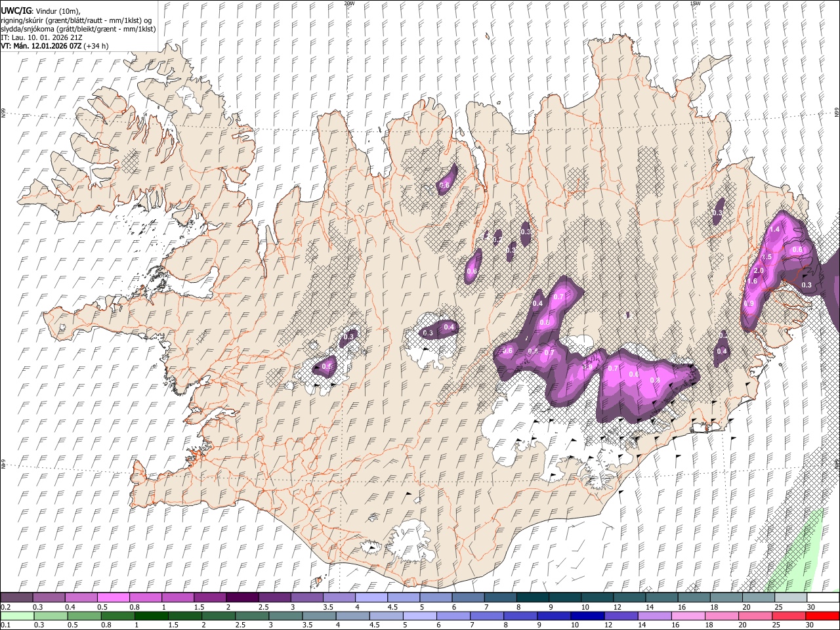Select the crimson 25–30 swatch, bottom scale
This screenshot has width=840, height=630.
788,616
